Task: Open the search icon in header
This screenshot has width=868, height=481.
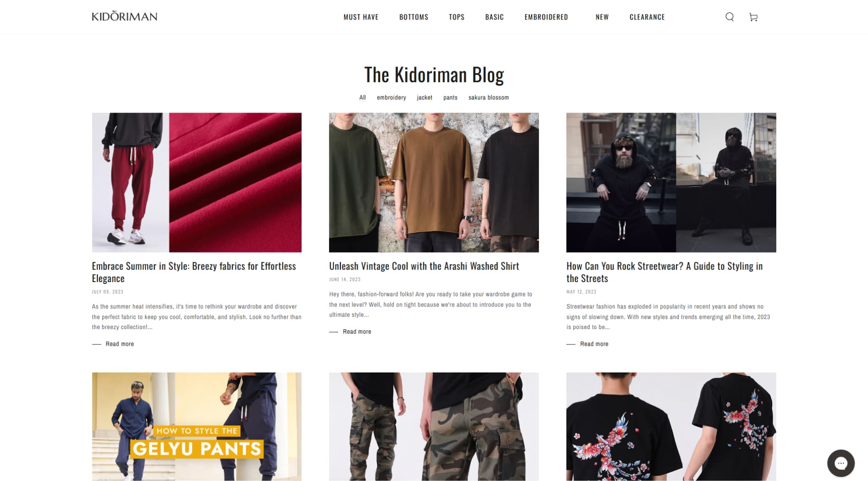Action: tap(730, 17)
